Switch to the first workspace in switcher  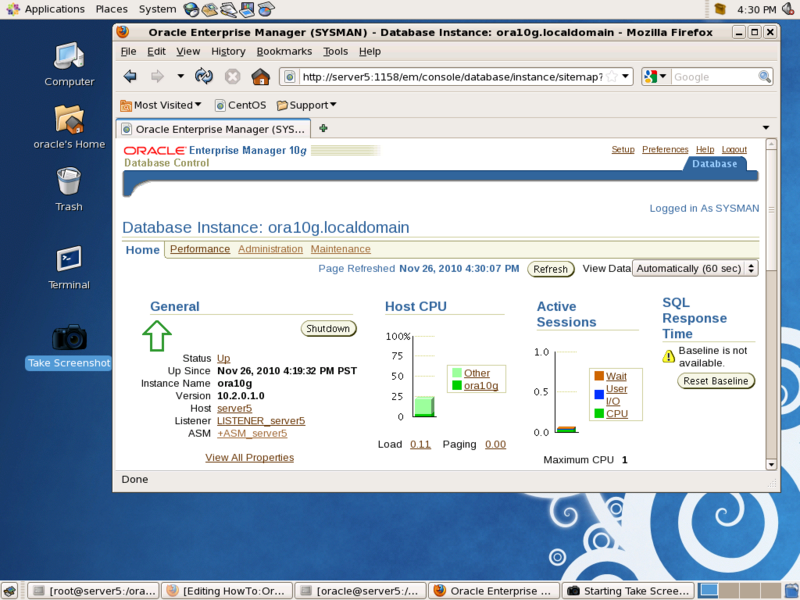click(708, 590)
